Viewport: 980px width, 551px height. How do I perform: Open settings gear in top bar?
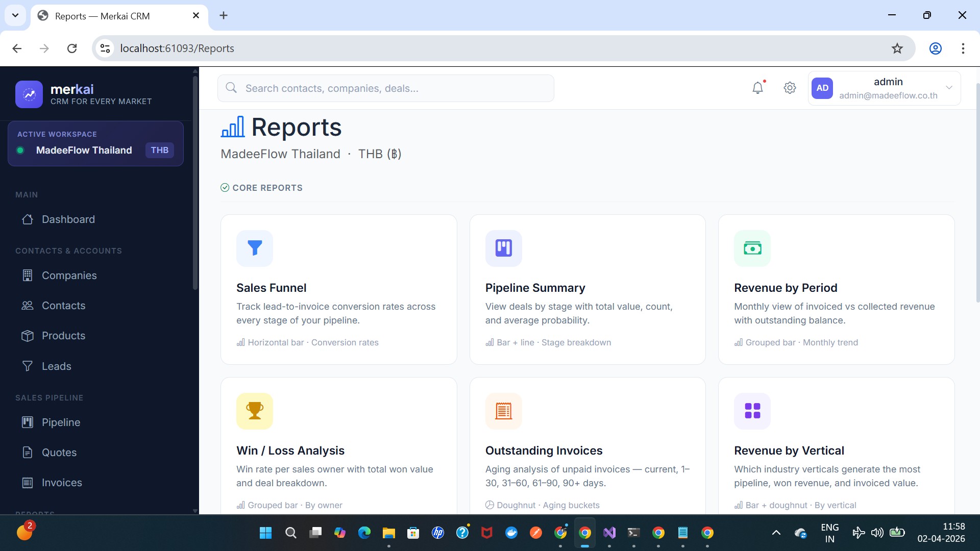(790, 88)
